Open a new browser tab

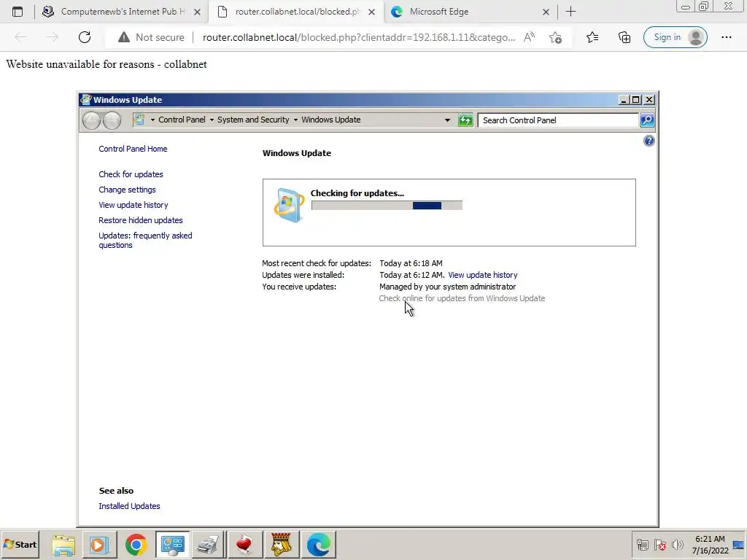pos(570,12)
